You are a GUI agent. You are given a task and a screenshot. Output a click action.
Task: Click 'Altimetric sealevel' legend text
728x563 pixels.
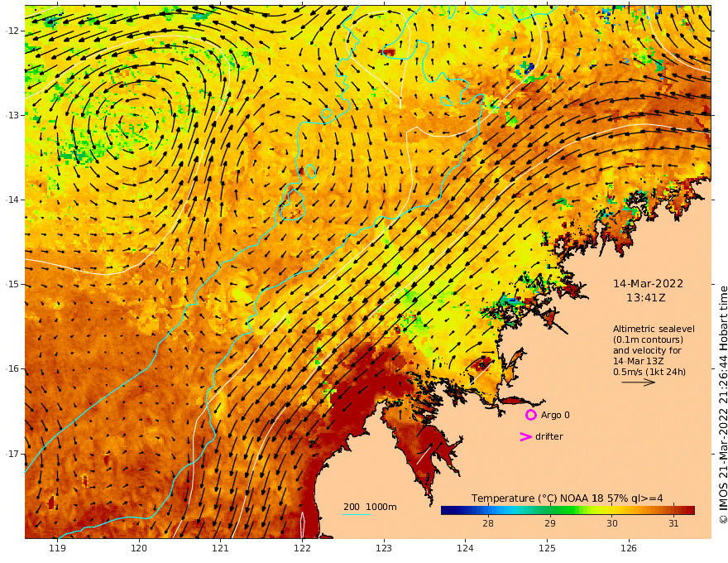(654, 329)
